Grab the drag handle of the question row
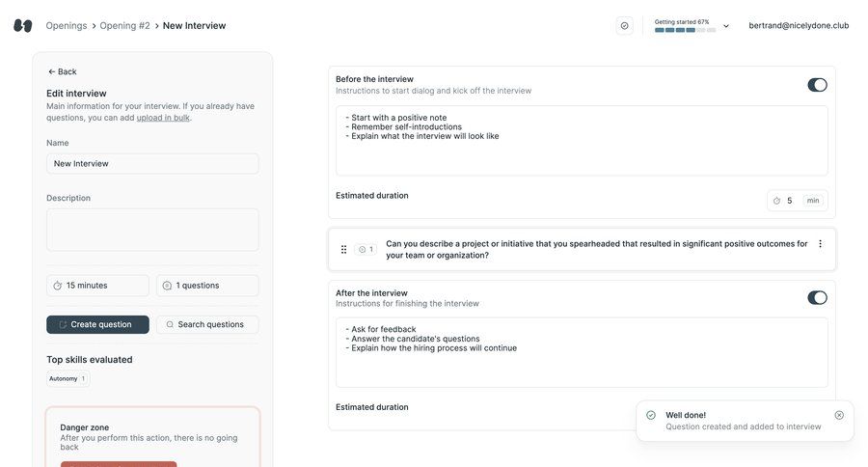 343,249
